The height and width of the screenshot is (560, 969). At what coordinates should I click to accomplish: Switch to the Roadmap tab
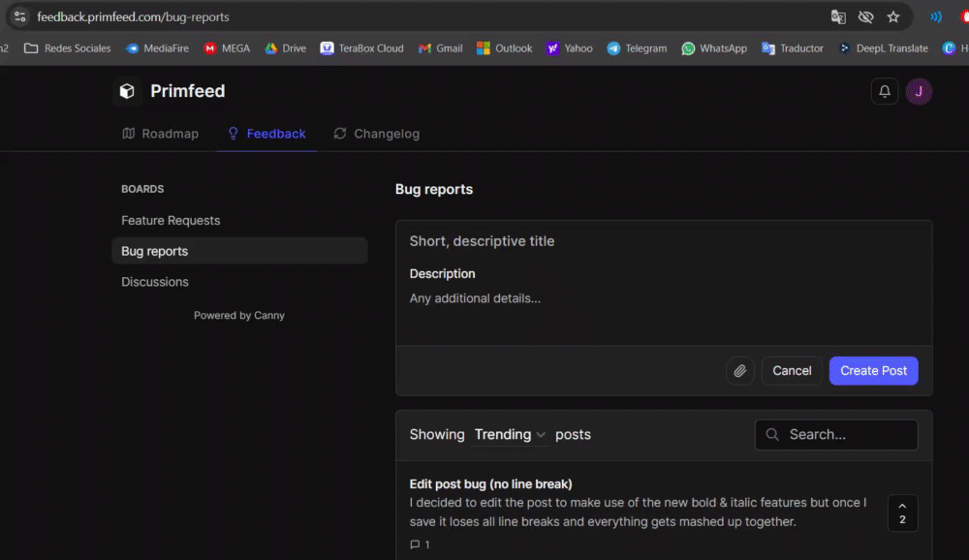[161, 134]
